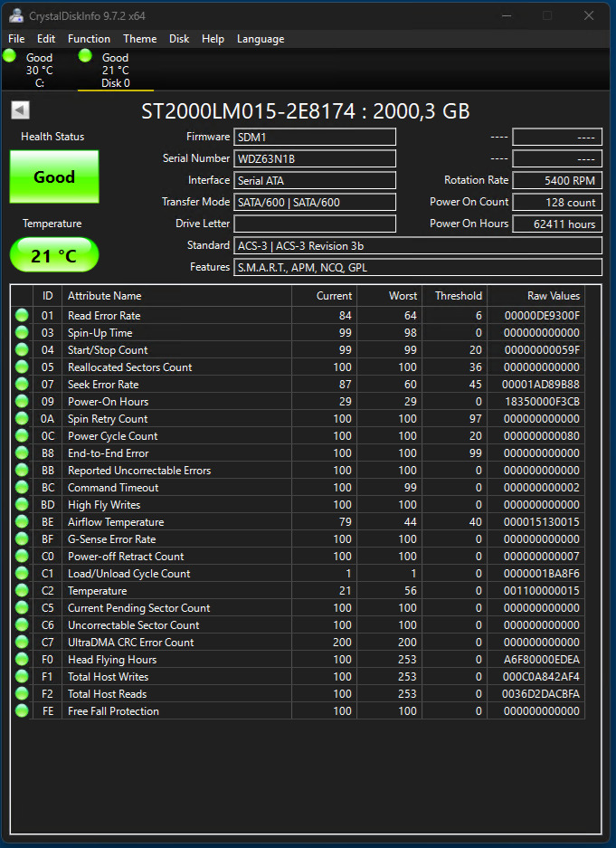Click the Standard field ACS-3 Revision 3b
This screenshot has height=848, width=616.
tap(418, 245)
